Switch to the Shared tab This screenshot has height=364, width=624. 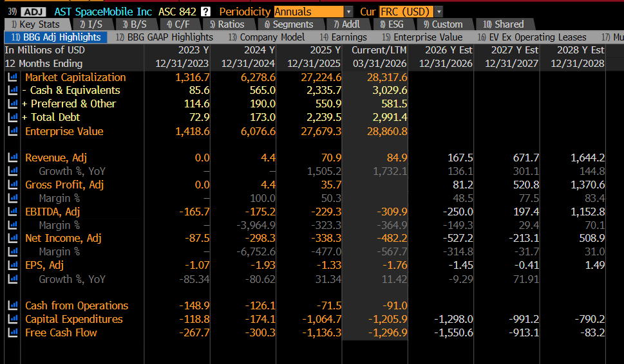(x=504, y=24)
